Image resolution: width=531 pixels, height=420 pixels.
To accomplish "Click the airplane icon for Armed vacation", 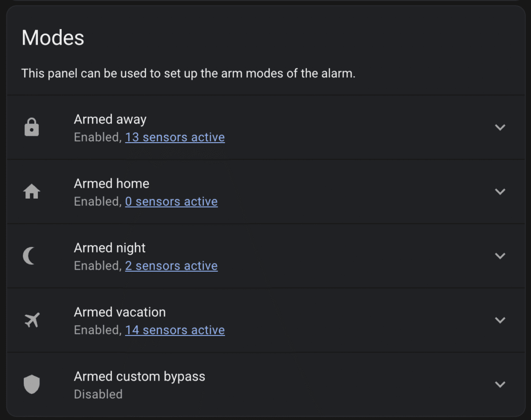I will pos(32,320).
